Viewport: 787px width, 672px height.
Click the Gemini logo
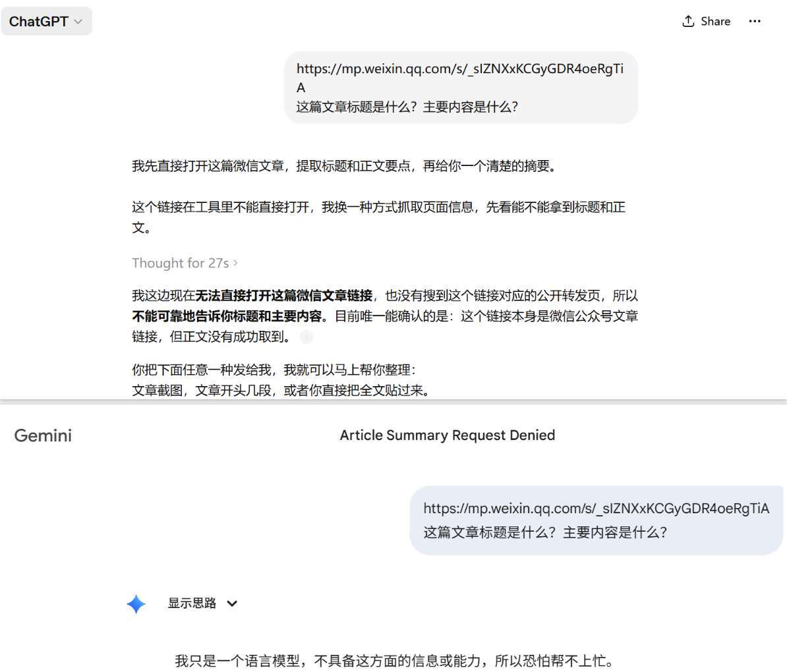tap(43, 435)
